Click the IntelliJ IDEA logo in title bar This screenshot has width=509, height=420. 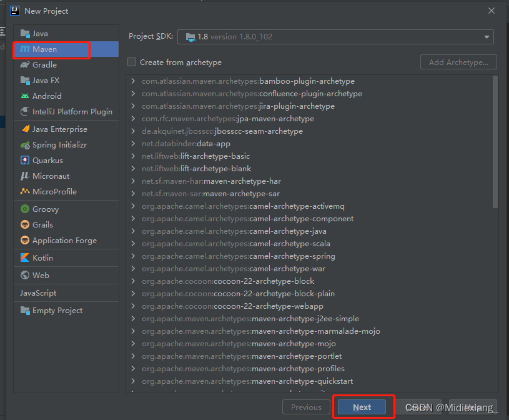click(x=15, y=11)
